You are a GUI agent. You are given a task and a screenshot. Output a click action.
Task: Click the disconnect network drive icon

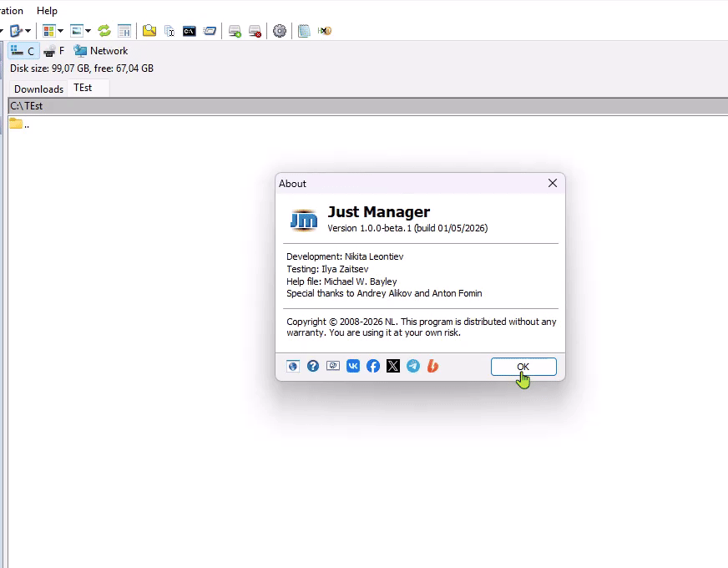[x=255, y=31]
